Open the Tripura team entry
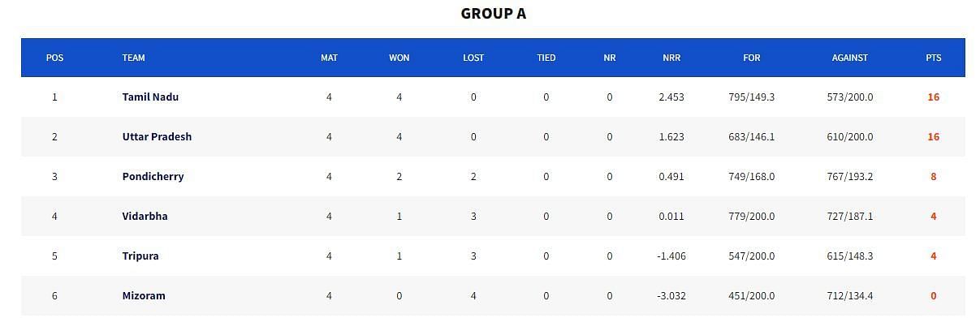980x331 pixels. coord(140,256)
